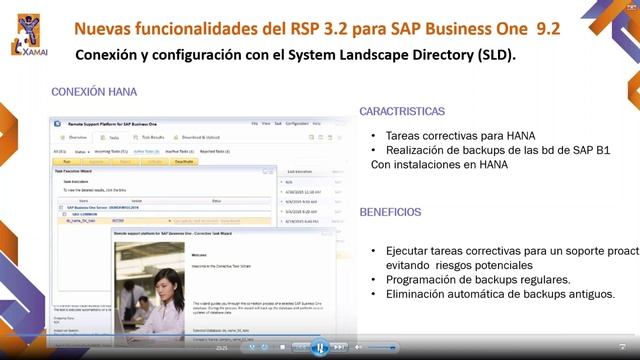Expand the 4/30/2015 last execution row

(x=282, y=192)
